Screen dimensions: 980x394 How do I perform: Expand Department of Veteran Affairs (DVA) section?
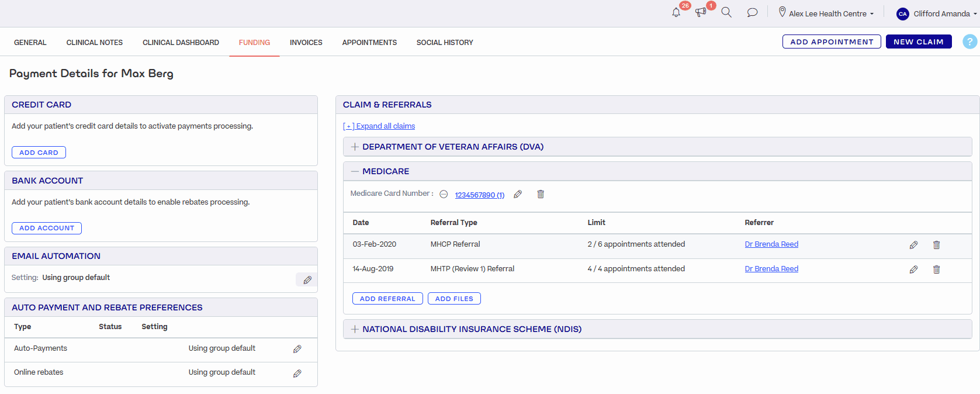(355, 147)
